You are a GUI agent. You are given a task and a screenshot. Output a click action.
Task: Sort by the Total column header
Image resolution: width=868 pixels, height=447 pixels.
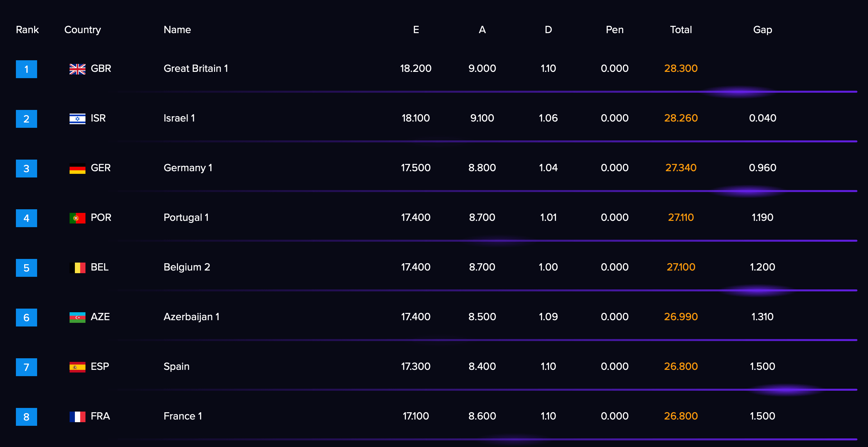click(x=681, y=30)
